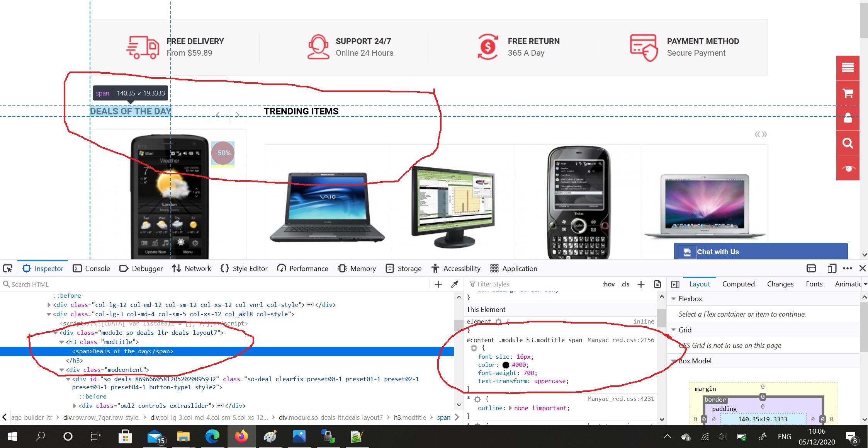This screenshot has height=448, width=868.
Task: Toggle the :hov pseudo-class panel
Action: pyautogui.click(x=608, y=284)
